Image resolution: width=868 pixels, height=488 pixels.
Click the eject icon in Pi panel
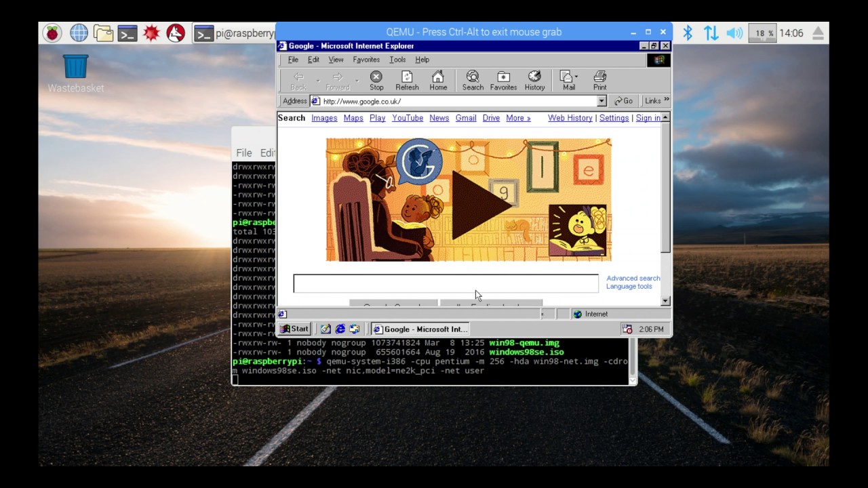pos(818,33)
